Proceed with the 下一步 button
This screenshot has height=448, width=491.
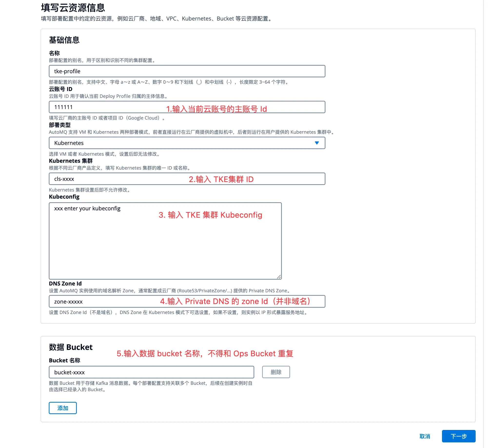coord(458,436)
